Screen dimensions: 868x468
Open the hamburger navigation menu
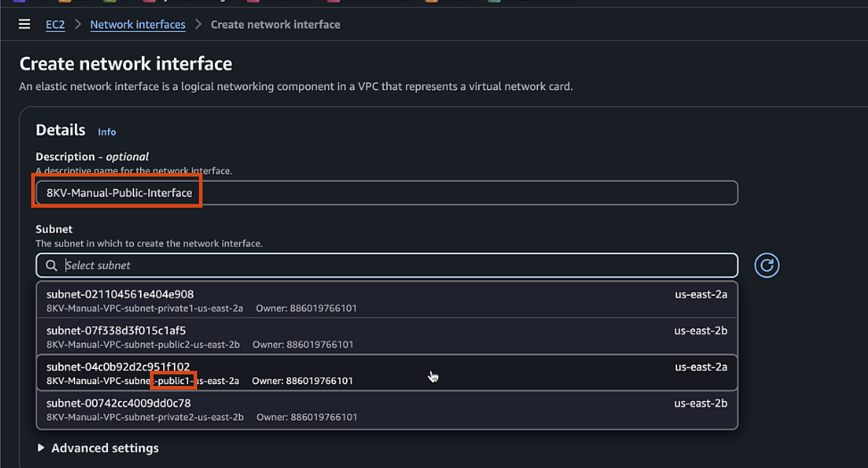coord(24,24)
